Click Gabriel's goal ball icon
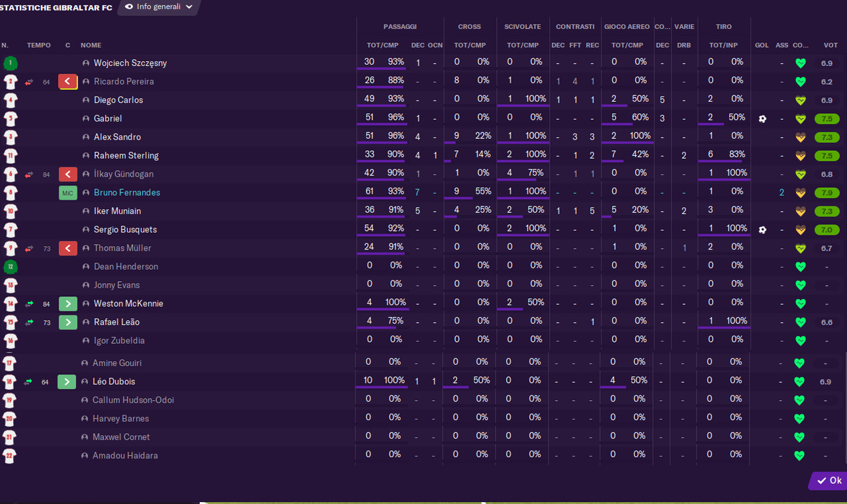This screenshot has width=847, height=504. tap(762, 119)
